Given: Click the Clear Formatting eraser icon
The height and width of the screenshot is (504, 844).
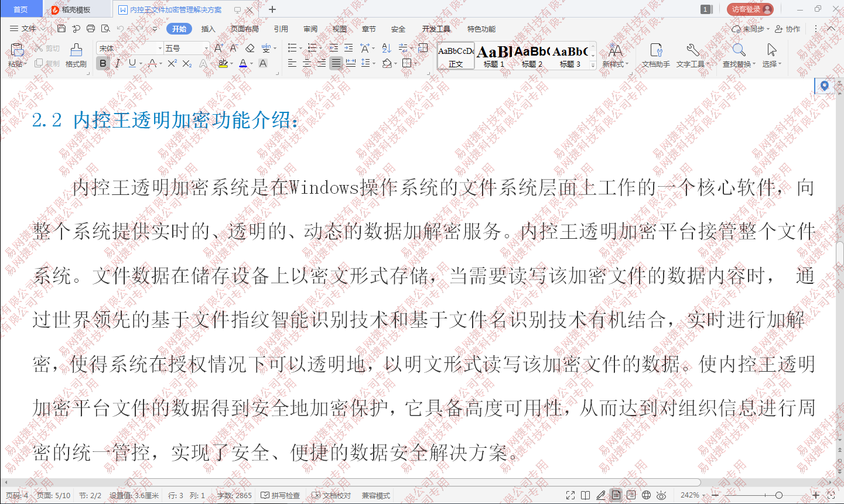Looking at the screenshot, I should (x=250, y=48).
